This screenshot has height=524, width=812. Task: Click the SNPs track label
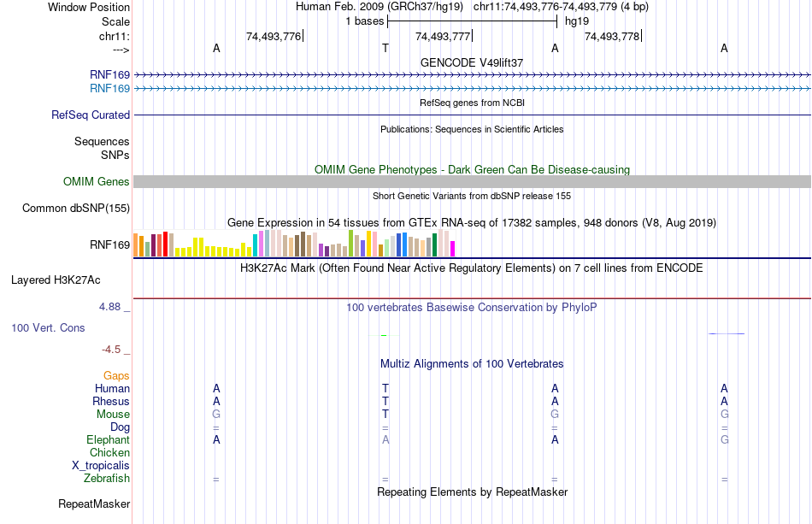click(x=115, y=155)
